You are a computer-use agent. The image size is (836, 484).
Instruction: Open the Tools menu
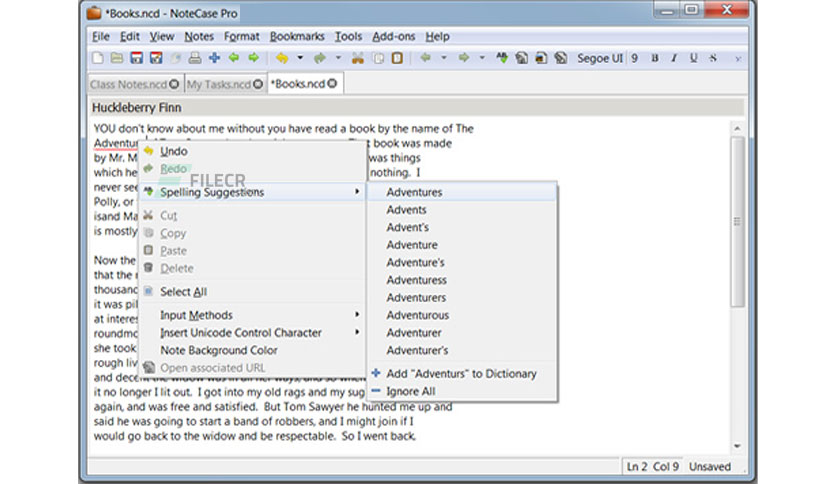coord(348,36)
